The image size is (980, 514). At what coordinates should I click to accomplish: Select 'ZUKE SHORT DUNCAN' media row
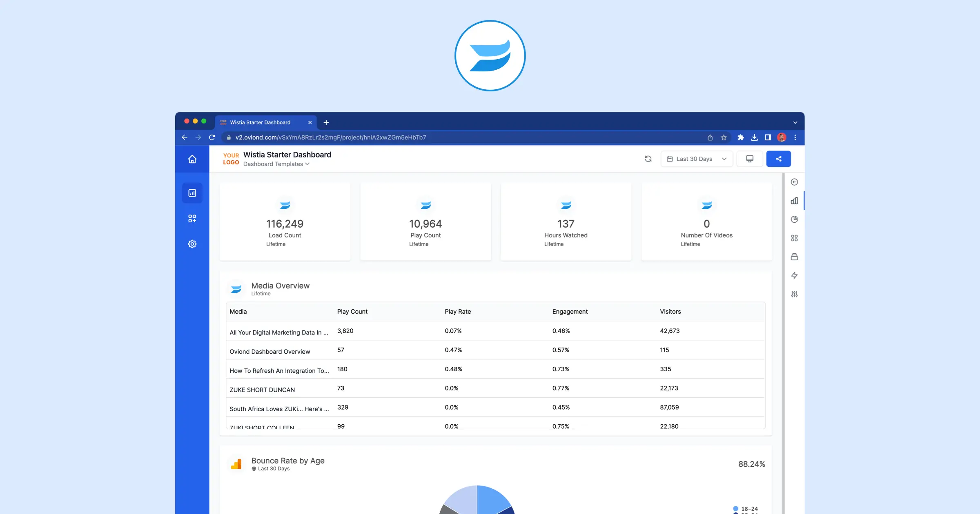point(495,388)
